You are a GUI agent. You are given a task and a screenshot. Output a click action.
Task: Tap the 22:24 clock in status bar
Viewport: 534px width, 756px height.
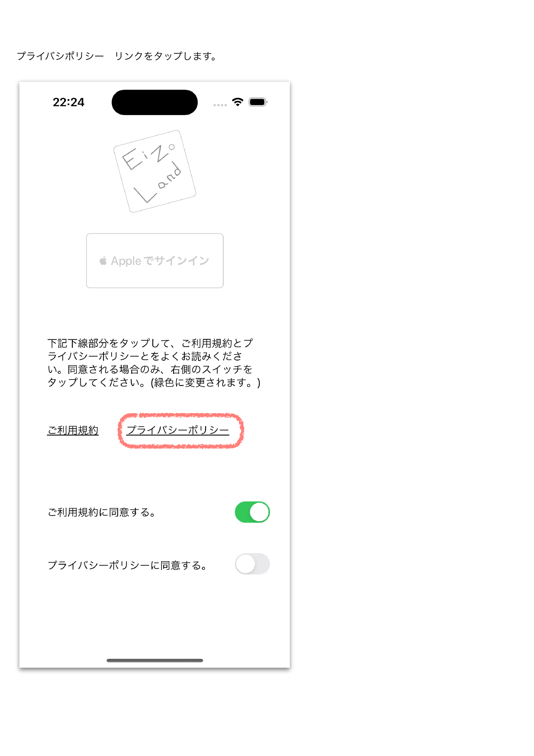pyautogui.click(x=68, y=102)
